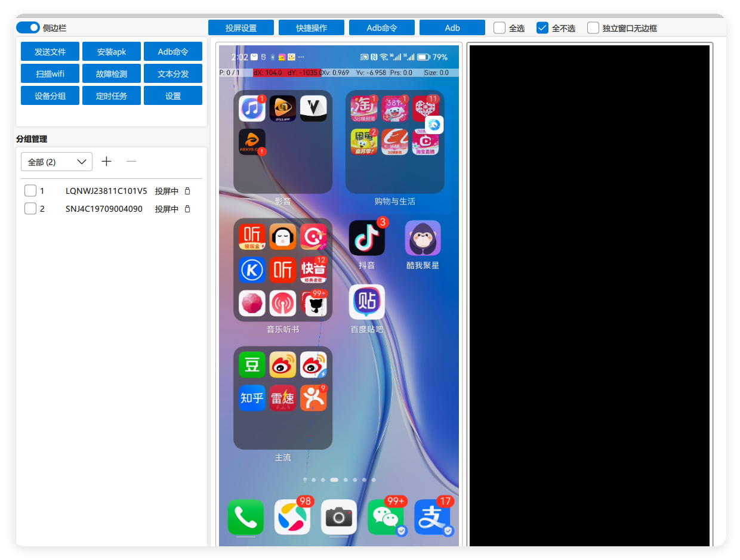Open the top bar Adb命令 menu
Screen dimensions: 740x560
[382, 27]
